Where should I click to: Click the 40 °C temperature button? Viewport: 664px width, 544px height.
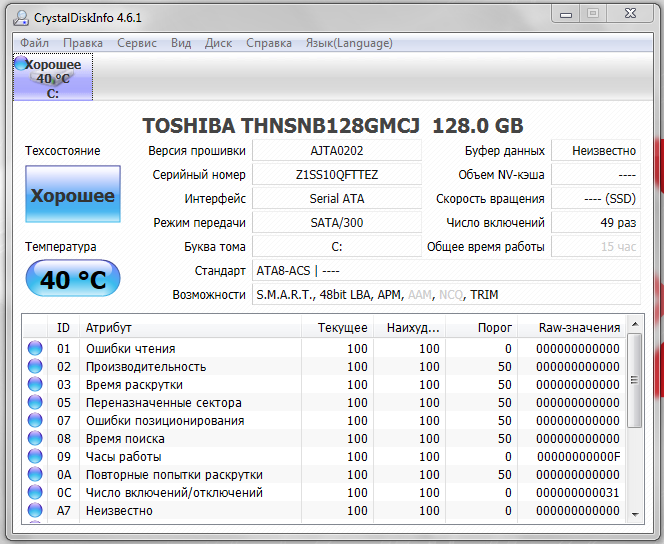click(73, 279)
